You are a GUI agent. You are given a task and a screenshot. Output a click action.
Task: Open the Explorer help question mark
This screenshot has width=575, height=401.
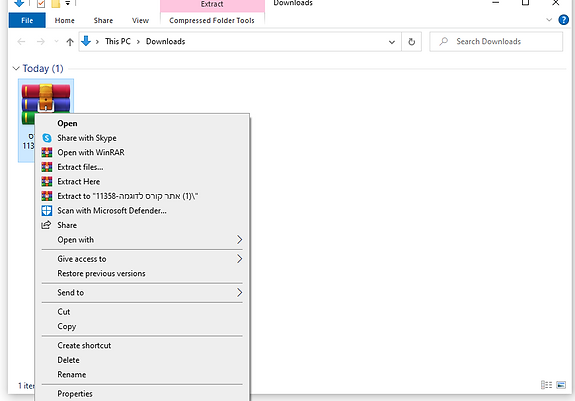(x=563, y=20)
